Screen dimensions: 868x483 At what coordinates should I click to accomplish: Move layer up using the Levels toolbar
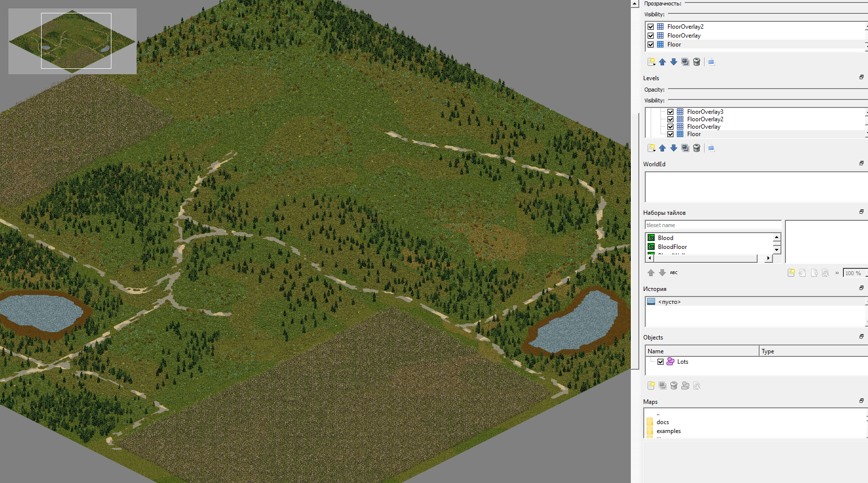663,148
